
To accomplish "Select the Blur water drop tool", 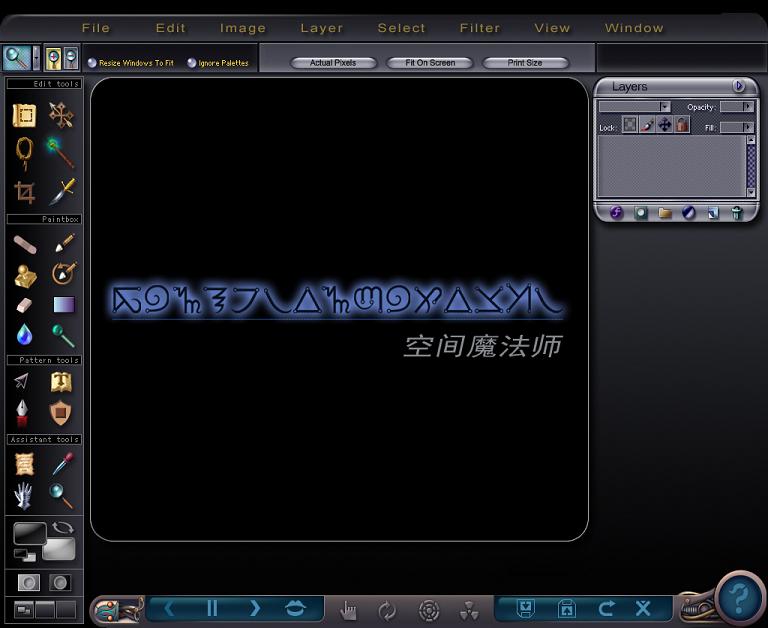I will (x=24, y=334).
